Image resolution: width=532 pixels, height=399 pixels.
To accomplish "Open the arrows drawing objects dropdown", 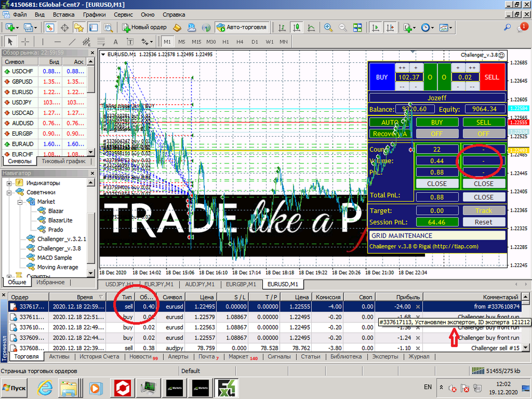I will 147,41.
